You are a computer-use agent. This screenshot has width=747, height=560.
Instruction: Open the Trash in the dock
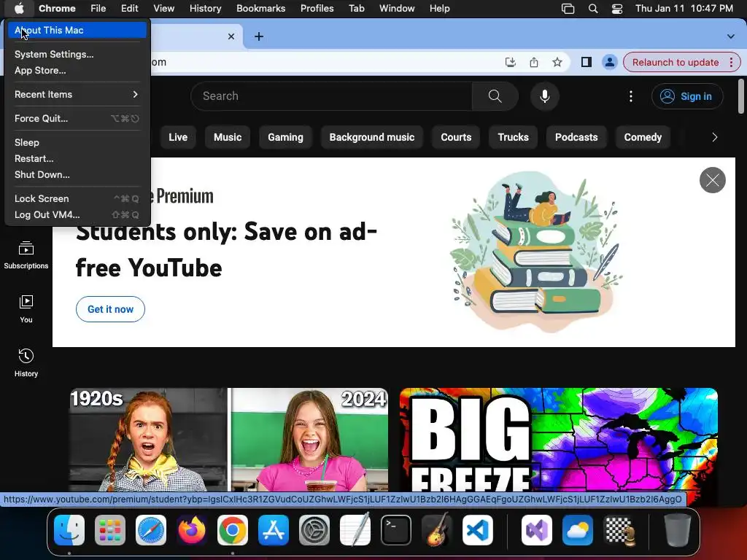pyautogui.click(x=678, y=530)
